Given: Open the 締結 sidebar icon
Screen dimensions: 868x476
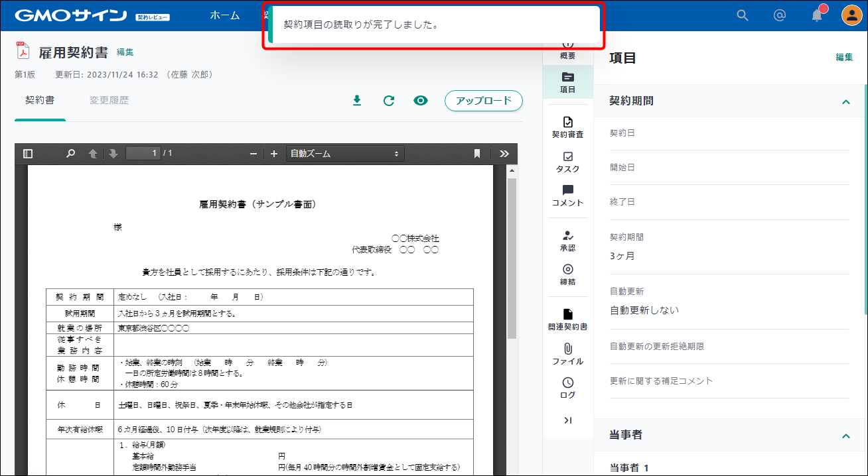Looking at the screenshot, I should [x=567, y=274].
